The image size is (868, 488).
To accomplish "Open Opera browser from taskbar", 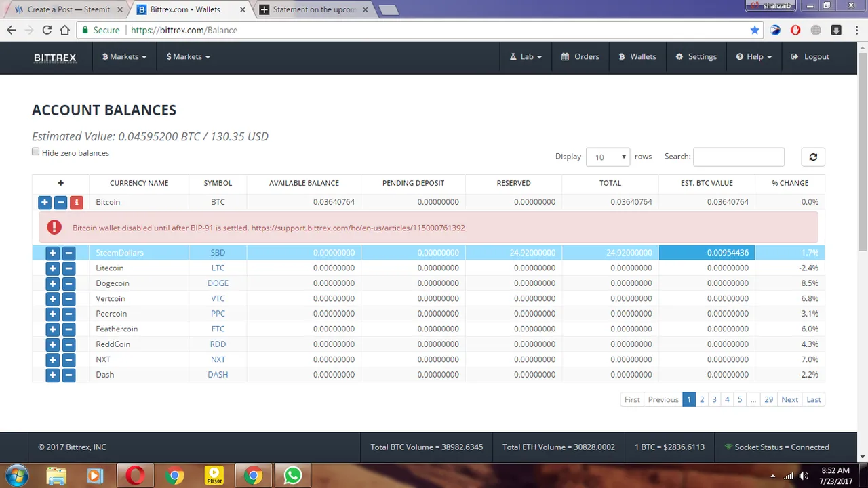I will pos(135,476).
